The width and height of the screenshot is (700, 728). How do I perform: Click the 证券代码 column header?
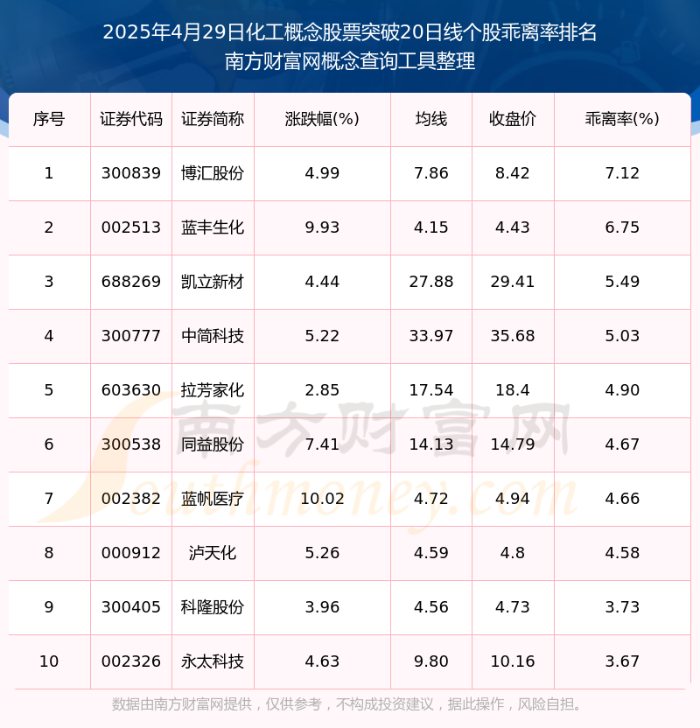click(x=131, y=119)
